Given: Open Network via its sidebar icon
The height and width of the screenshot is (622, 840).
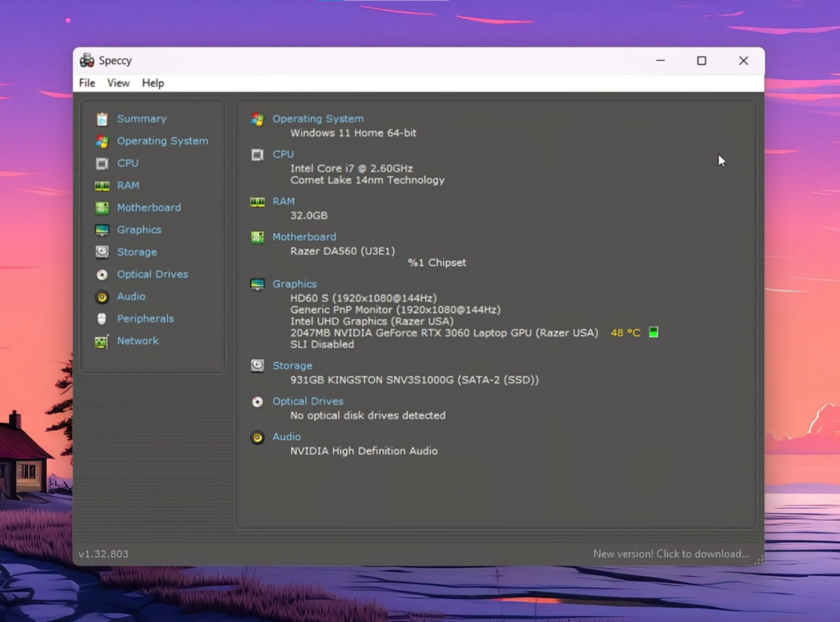Looking at the screenshot, I should click(x=103, y=341).
